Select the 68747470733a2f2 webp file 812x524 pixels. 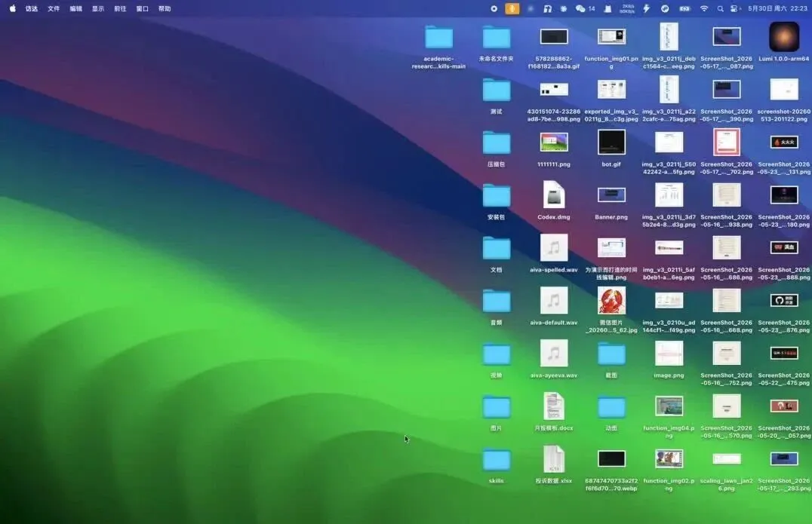(611, 459)
